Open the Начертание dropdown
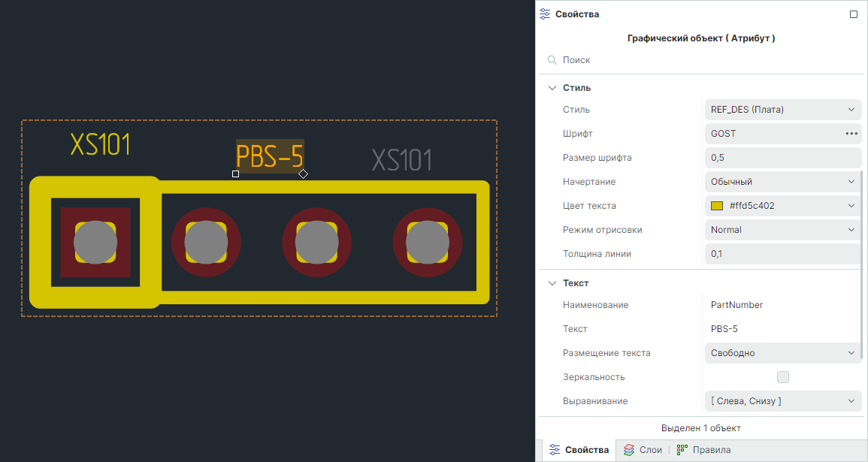 coord(783,182)
